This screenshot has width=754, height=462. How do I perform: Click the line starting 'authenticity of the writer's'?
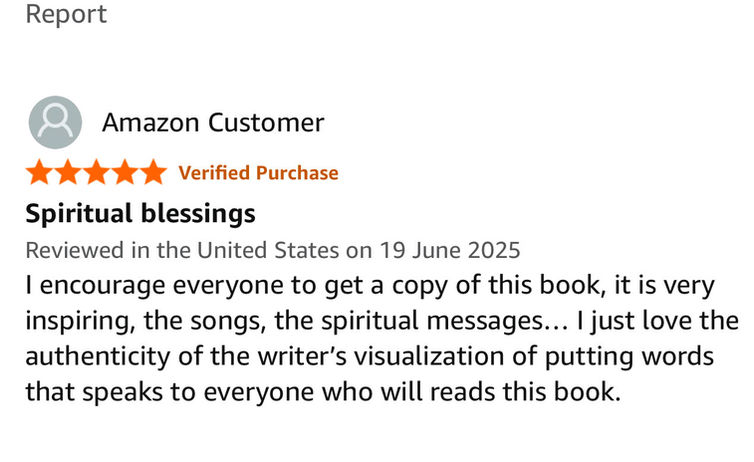(x=369, y=357)
